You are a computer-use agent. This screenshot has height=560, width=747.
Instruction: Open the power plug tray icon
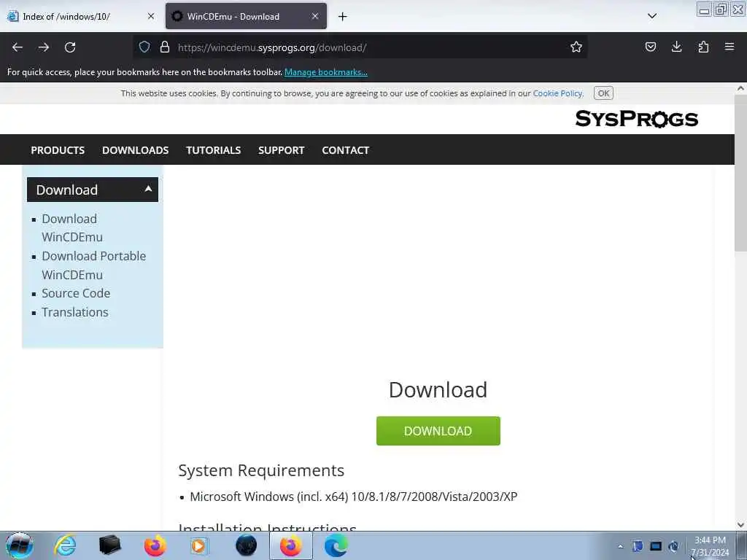[673, 546]
